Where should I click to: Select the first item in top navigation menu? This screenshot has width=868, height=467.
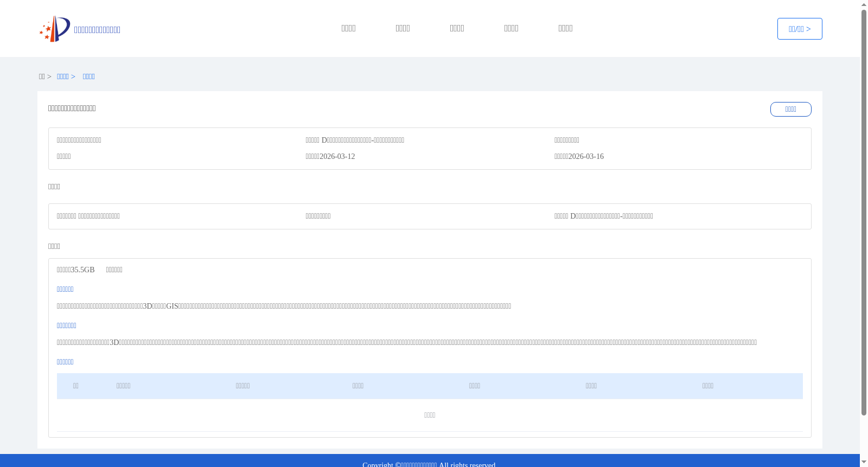tap(348, 28)
